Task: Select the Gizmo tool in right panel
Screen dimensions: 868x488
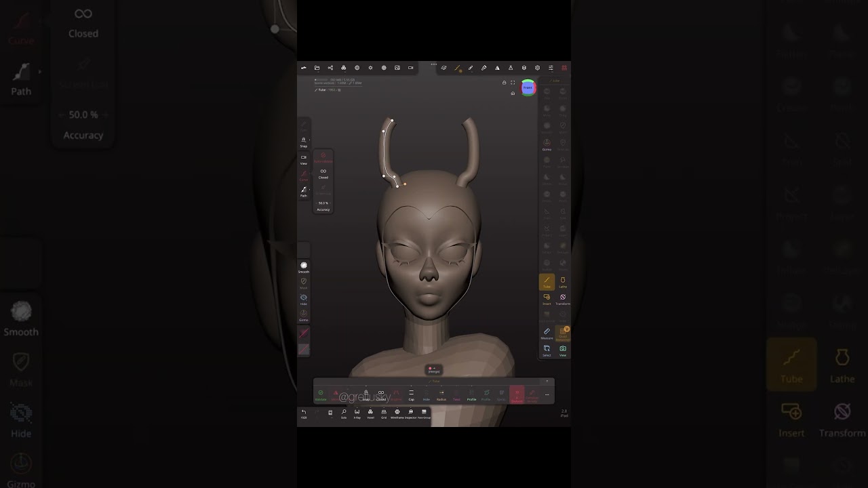Action: [547, 144]
